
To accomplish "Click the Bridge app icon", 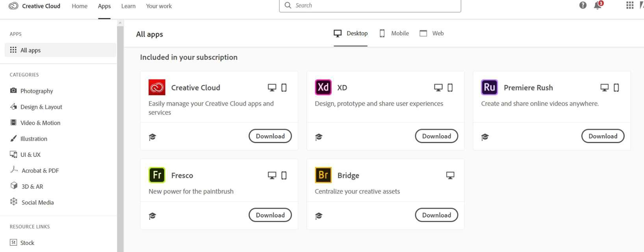I will [x=323, y=175].
